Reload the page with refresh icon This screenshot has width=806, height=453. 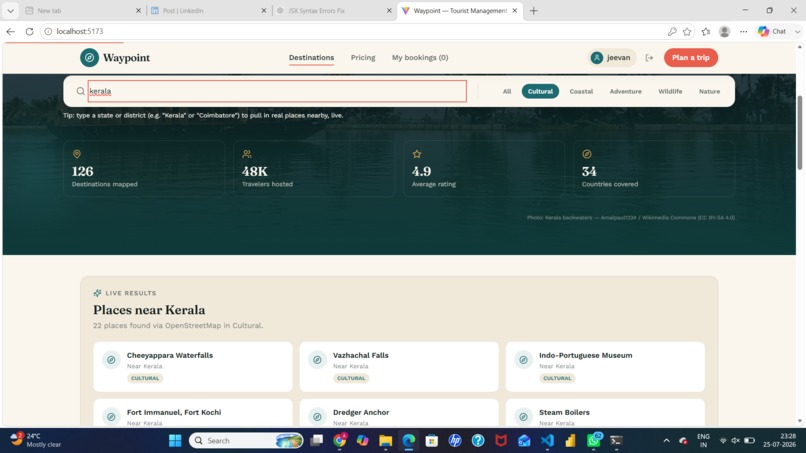29,31
